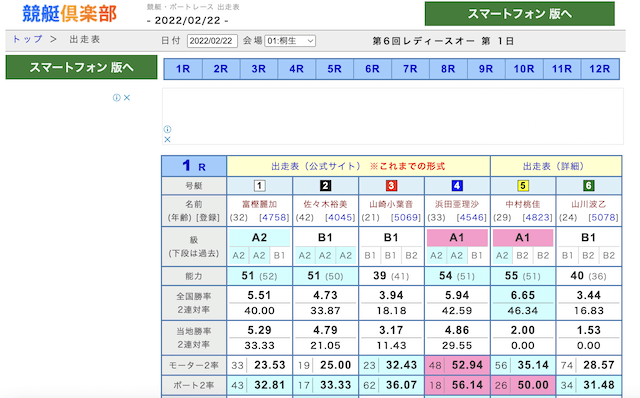Switch to the 1R race tab
Viewport: 640px width, 398px height.
(x=183, y=69)
